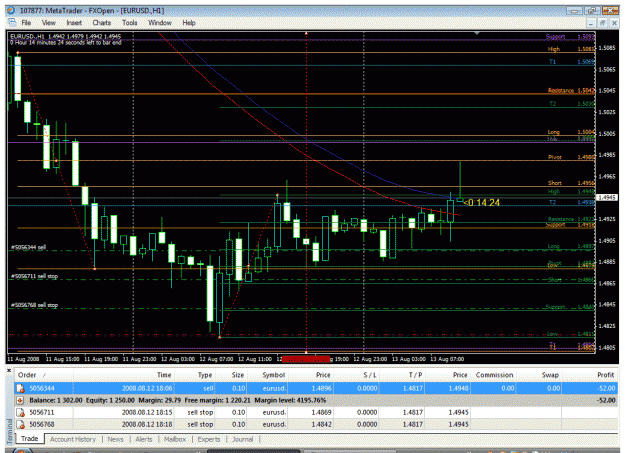Click the balance row icon
625x453 pixels.
(20, 400)
